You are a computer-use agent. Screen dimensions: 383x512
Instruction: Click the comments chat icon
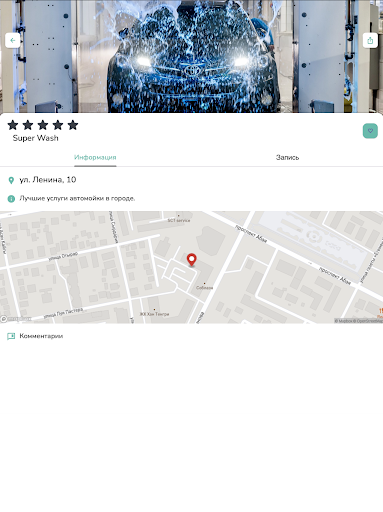11,336
